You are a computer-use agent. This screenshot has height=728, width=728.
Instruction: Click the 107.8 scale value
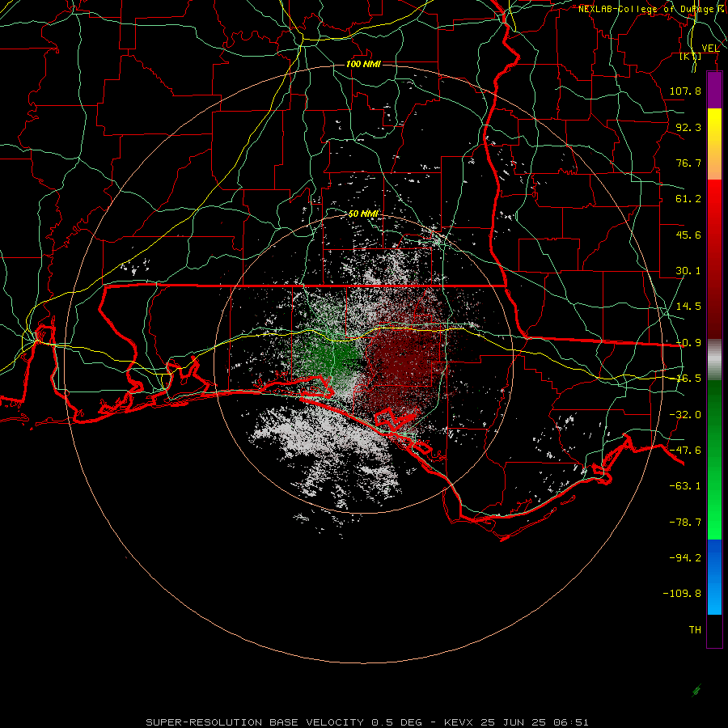pyautogui.click(x=685, y=91)
